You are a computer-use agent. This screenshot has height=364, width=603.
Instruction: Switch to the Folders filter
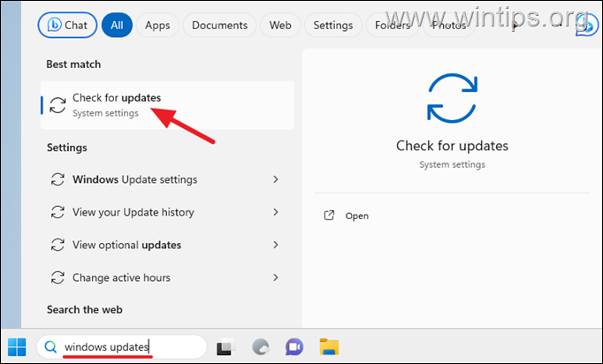point(393,25)
